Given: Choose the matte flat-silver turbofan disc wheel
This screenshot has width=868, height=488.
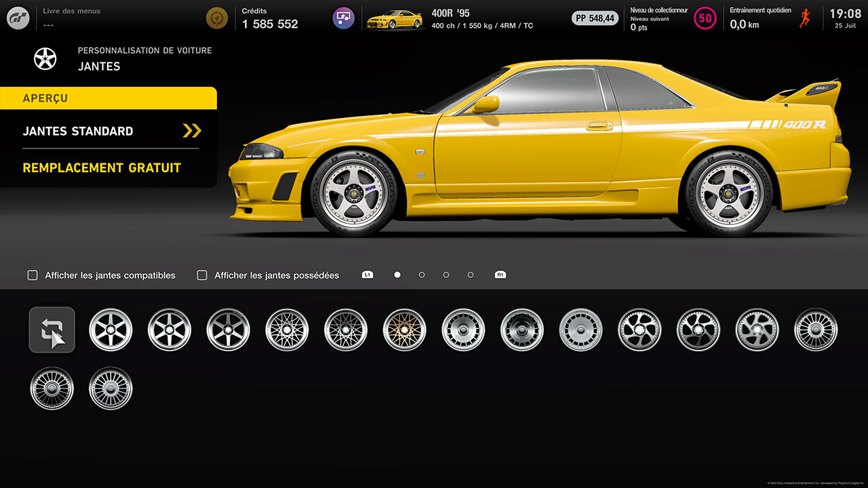Looking at the screenshot, I should (x=581, y=330).
